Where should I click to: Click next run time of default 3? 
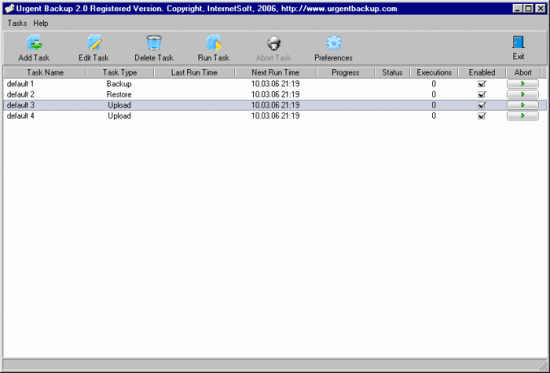click(x=275, y=105)
